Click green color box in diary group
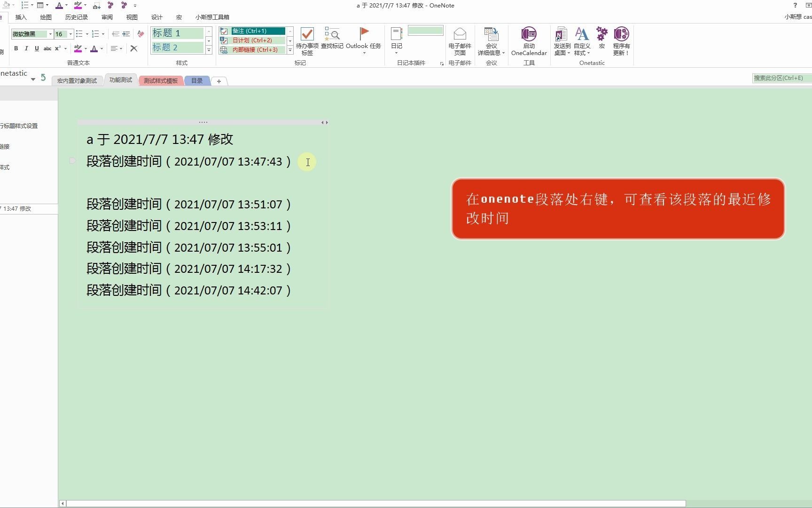This screenshot has height=508, width=812. pyautogui.click(x=426, y=31)
